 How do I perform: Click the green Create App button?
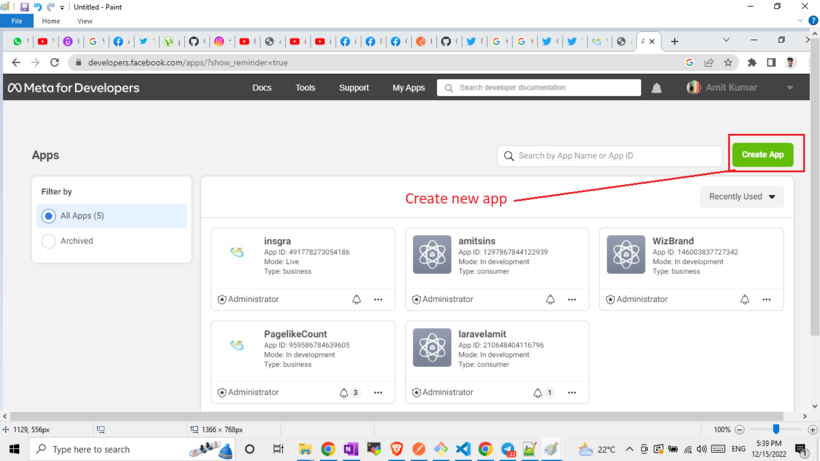[762, 155]
